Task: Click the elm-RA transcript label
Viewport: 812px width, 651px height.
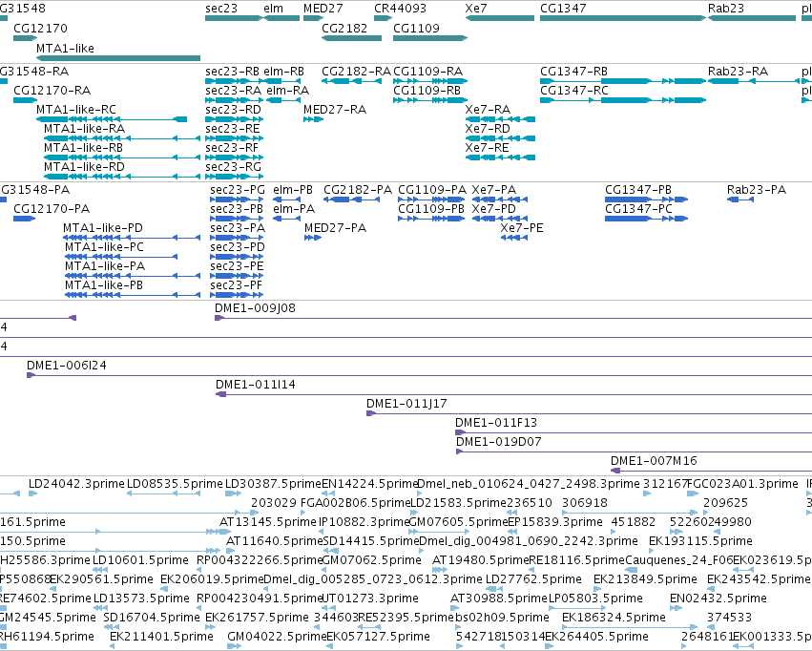Action: tap(287, 90)
